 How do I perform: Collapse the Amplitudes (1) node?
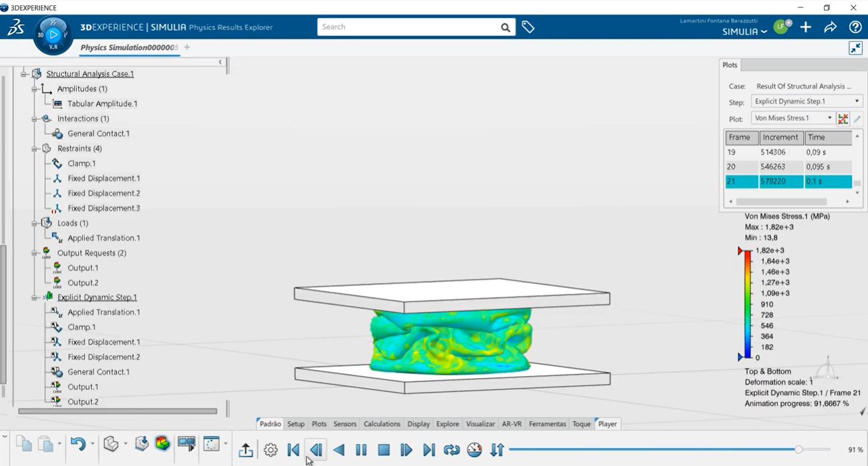tap(34, 89)
